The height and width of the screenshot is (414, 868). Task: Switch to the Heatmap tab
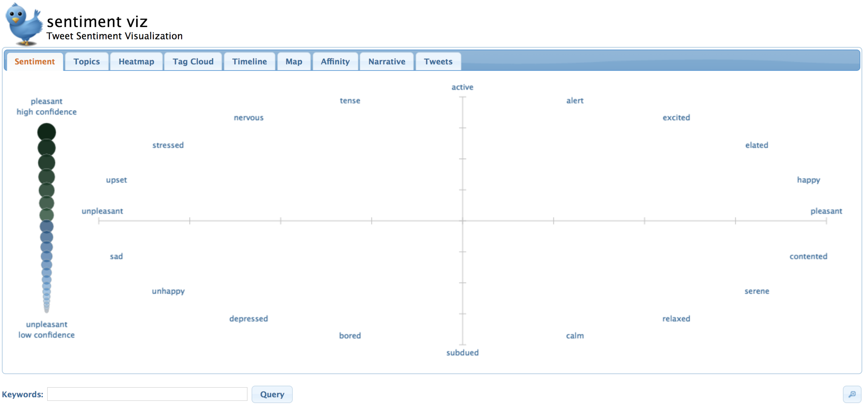[x=136, y=61]
